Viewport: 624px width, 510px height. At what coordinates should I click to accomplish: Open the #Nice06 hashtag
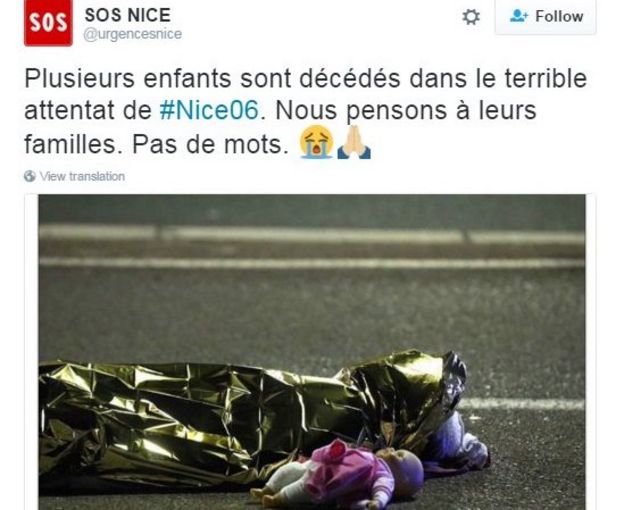209,110
